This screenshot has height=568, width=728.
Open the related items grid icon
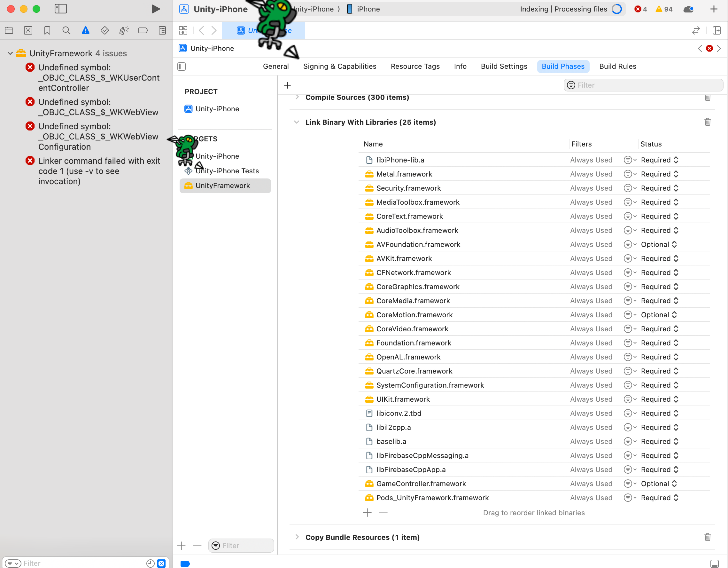pos(183,31)
